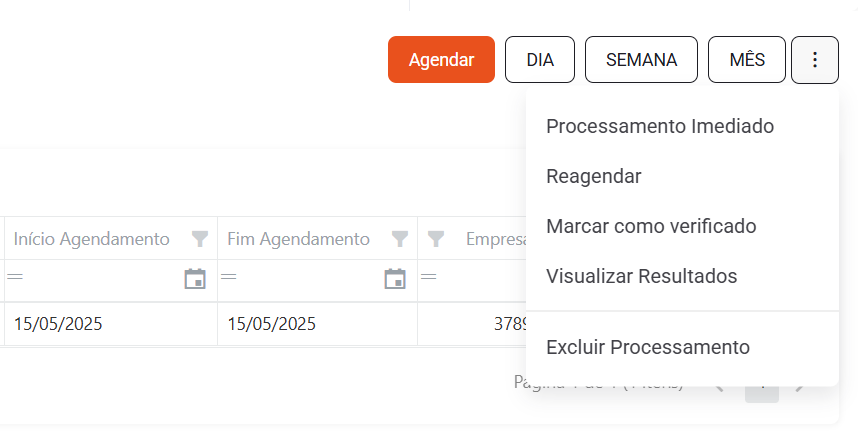Change equals operator in Início Agendamento filter
Image resolution: width=858 pixels, height=432 pixels.
(15, 277)
